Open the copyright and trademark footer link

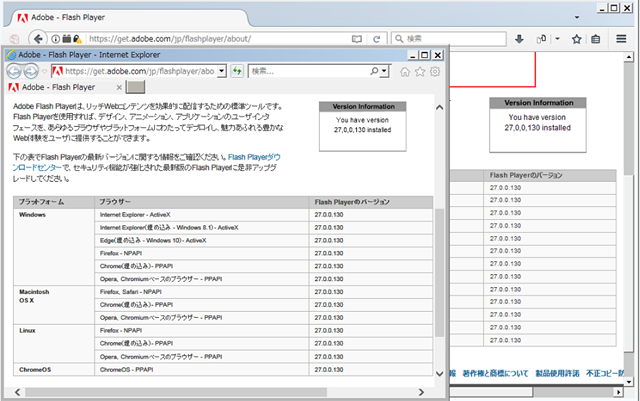click(495, 373)
